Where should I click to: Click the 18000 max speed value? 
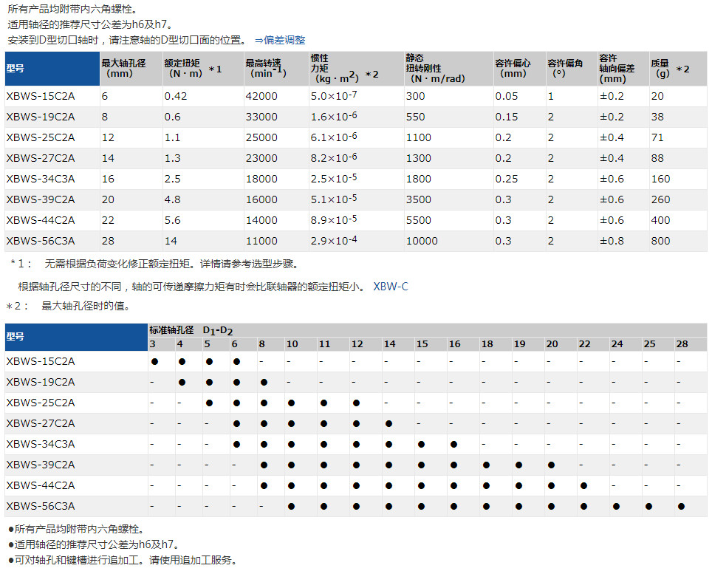click(x=261, y=179)
